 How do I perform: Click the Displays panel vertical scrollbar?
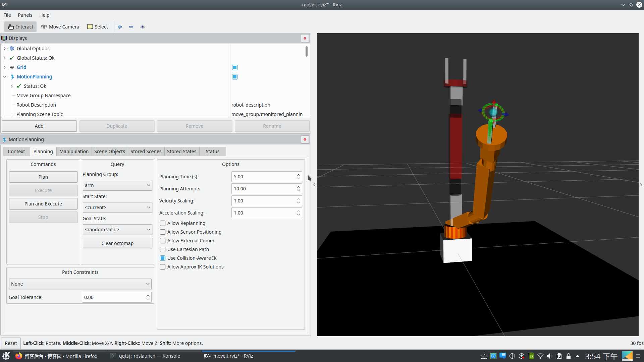pos(307,52)
